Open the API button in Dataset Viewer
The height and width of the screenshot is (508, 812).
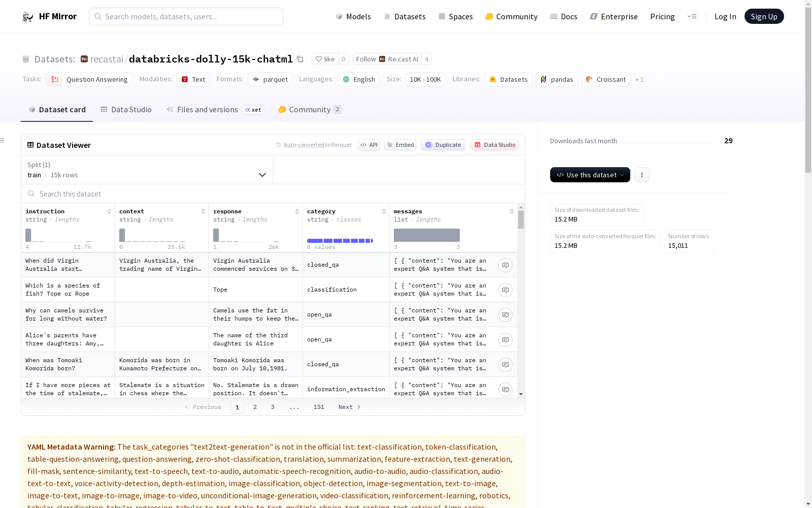tap(369, 145)
